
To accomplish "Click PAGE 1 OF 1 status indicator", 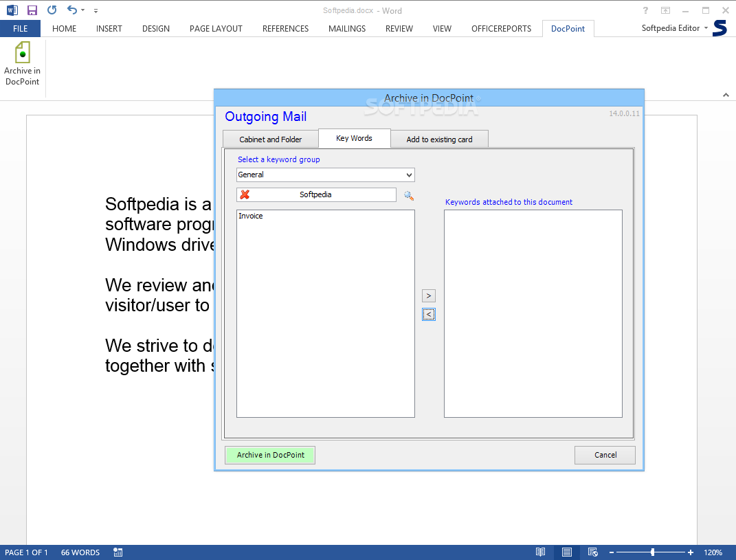I will 26,552.
